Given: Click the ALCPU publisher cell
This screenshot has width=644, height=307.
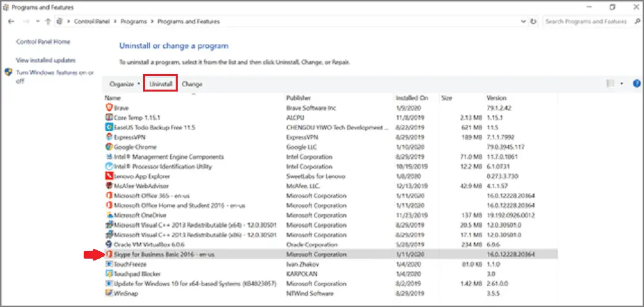Looking at the screenshot, I should coord(296,117).
